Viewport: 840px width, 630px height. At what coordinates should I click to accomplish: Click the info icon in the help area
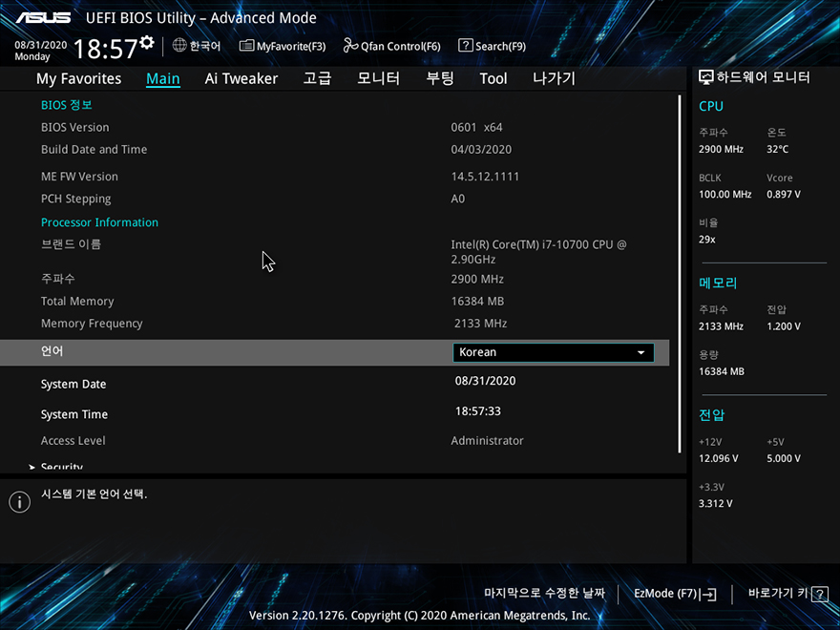point(20,502)
